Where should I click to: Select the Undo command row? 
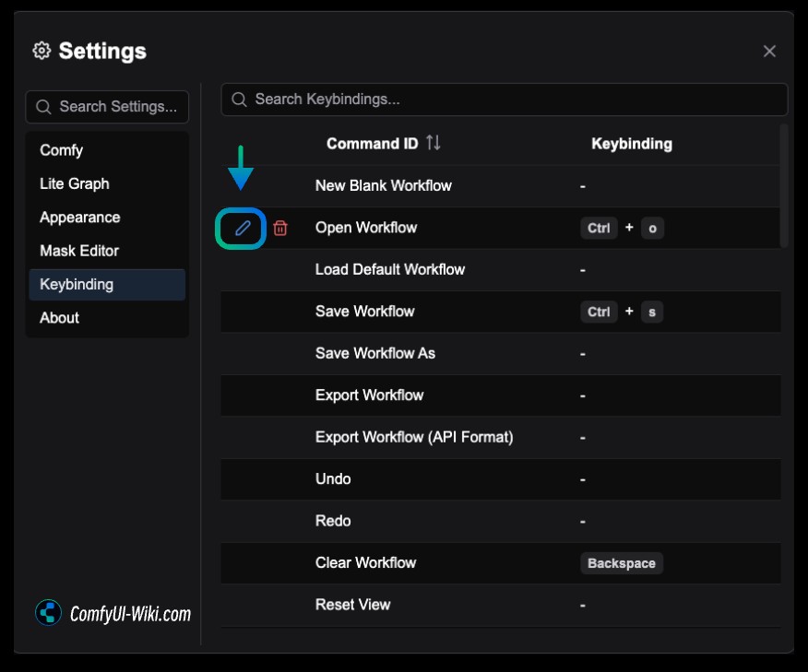(500, 479)
